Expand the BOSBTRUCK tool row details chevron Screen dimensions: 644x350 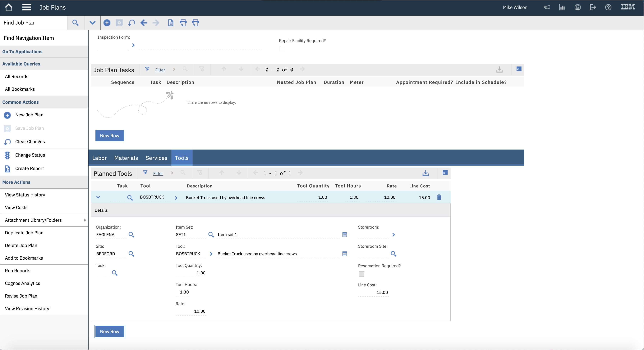tap(98, 197)
